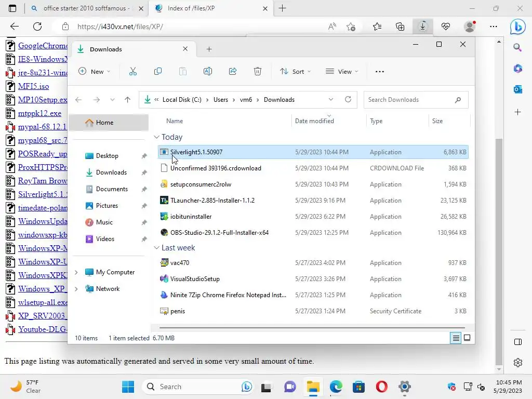Click Edge Read aloud icon

tap(332, 26)
